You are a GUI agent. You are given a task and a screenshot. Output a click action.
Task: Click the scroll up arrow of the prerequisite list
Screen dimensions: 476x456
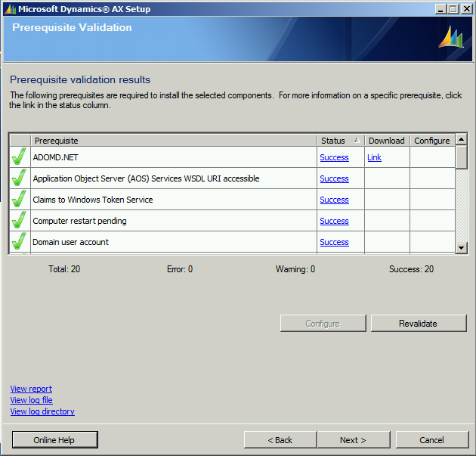point(461,139)
